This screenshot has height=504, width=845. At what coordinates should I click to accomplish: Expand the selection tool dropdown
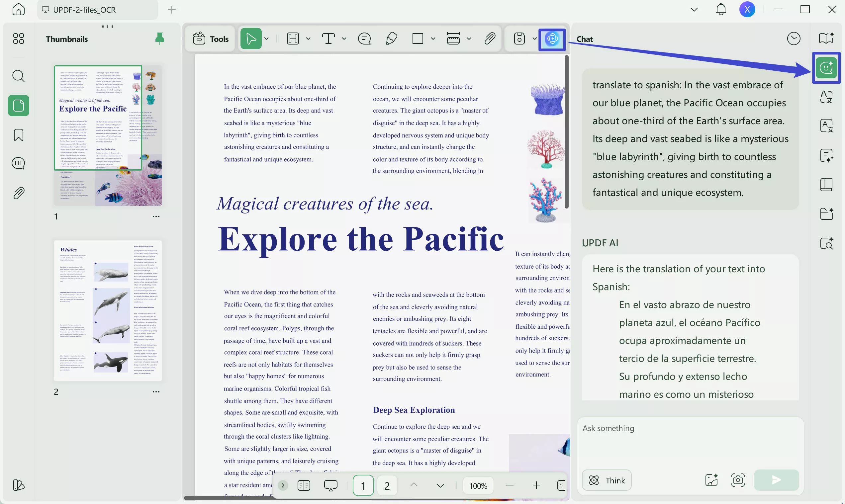266,39
